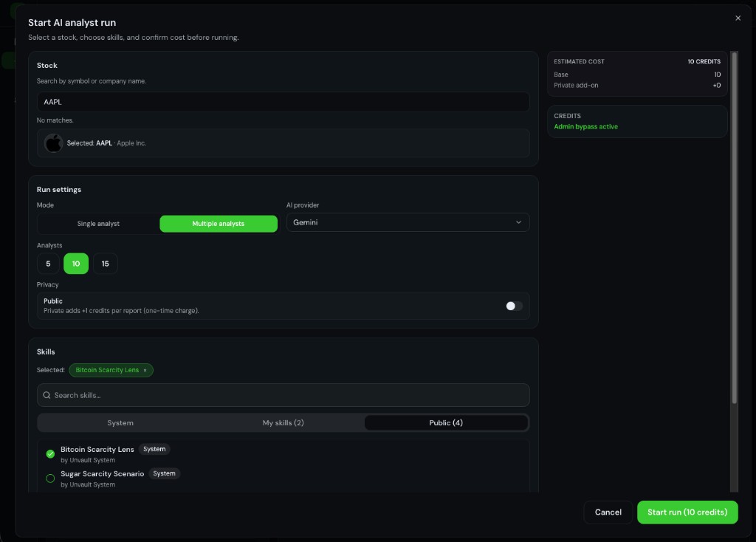Click the magnifier icon in the skills search bar
756x542 pixels.
(47, 395)
